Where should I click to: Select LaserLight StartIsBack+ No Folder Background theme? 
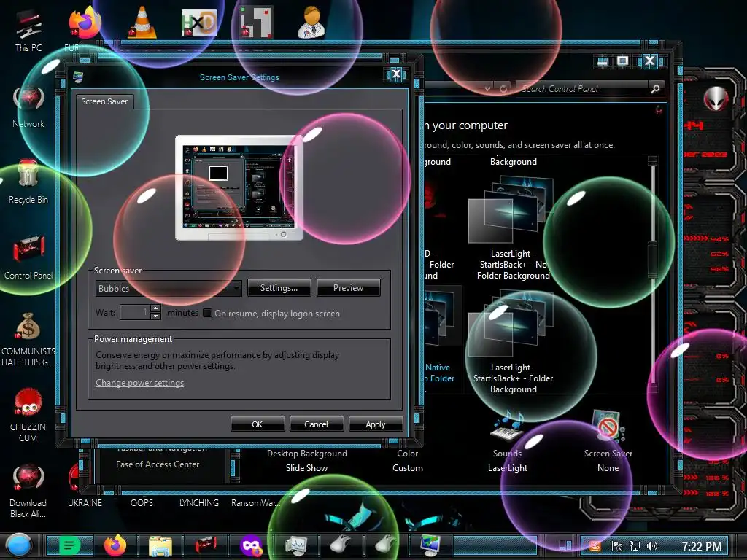click(x=513, y=227)
